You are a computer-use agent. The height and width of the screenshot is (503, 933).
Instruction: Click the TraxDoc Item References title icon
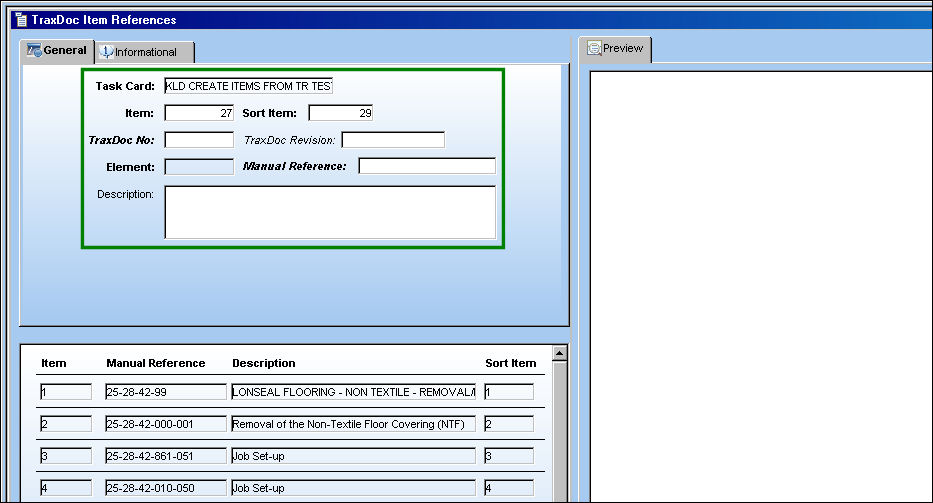[x=21, y=20]
